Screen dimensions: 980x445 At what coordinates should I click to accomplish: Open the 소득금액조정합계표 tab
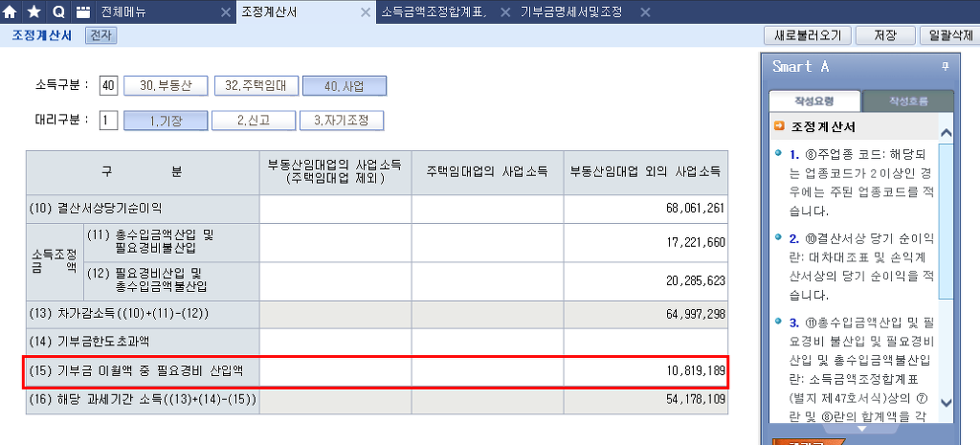click(434, 11)
